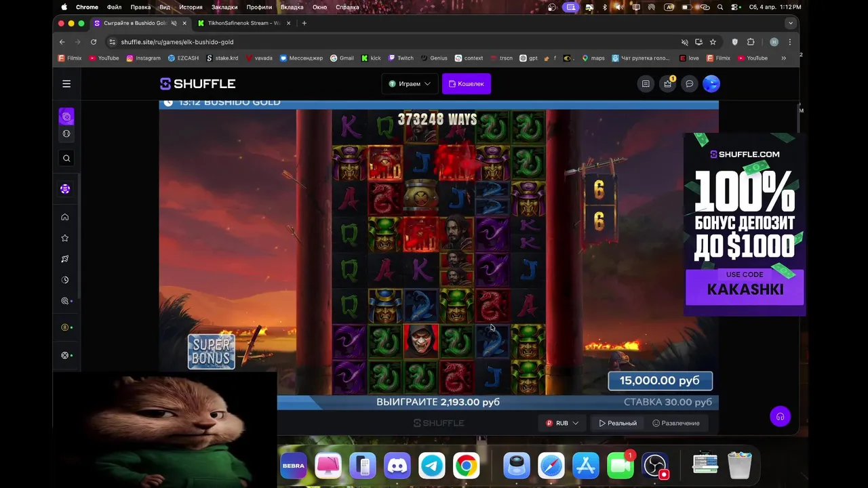Open Chrome three-dot menu

point(789,42)
